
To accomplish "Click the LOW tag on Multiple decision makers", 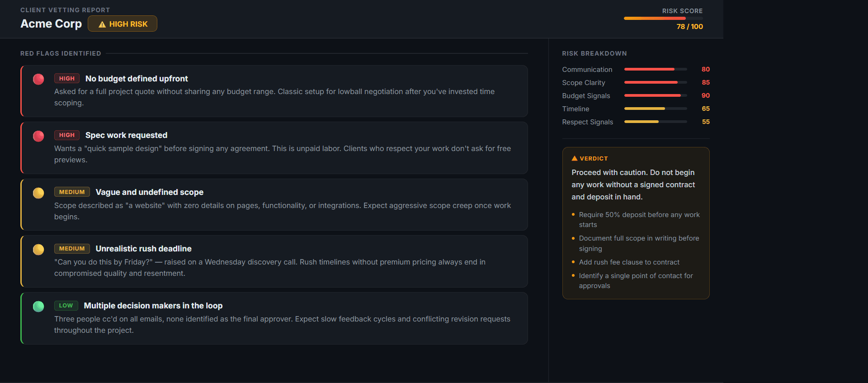I will (x=66, y=306).
